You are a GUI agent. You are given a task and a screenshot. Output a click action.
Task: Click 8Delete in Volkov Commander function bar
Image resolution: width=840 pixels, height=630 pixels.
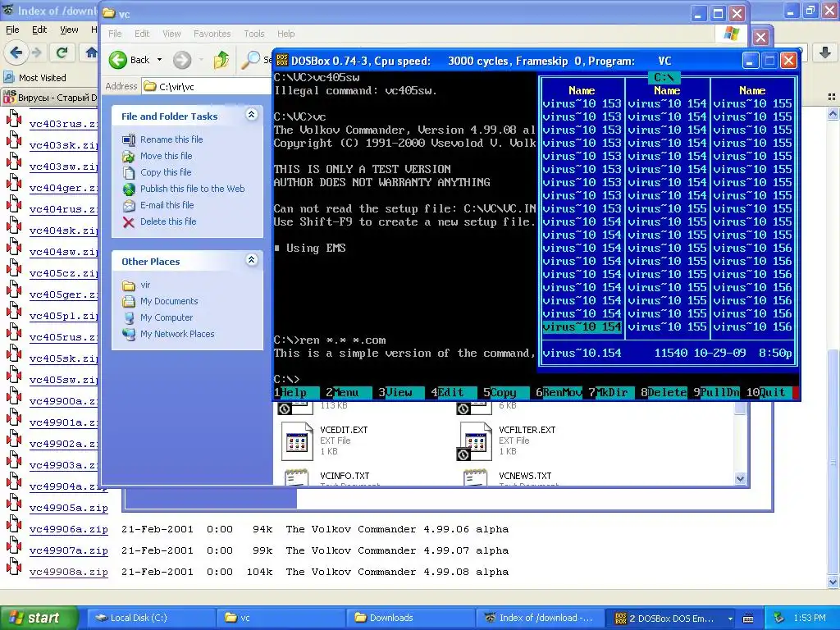pos(664,392)
